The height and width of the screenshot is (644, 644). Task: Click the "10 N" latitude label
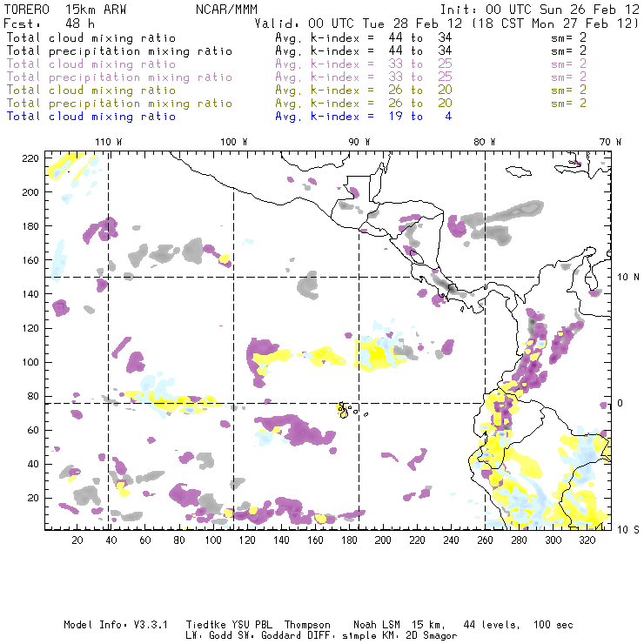[x=628, y=278]
